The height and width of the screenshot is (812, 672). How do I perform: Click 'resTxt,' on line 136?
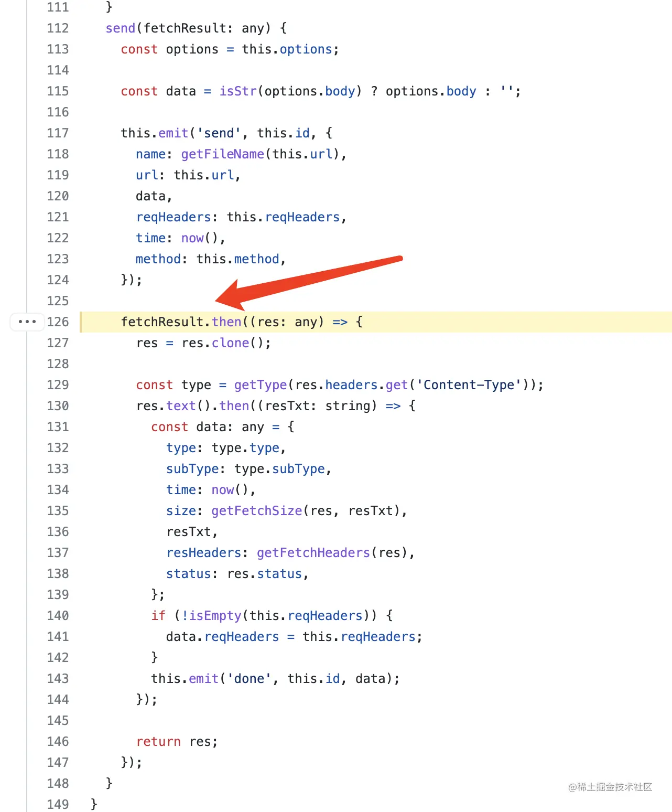coord(192,531)
